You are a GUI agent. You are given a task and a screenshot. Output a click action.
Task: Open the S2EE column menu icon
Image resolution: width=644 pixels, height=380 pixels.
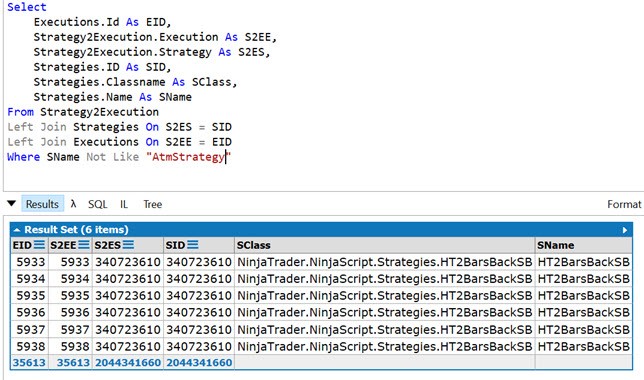[x=84, y=245]
